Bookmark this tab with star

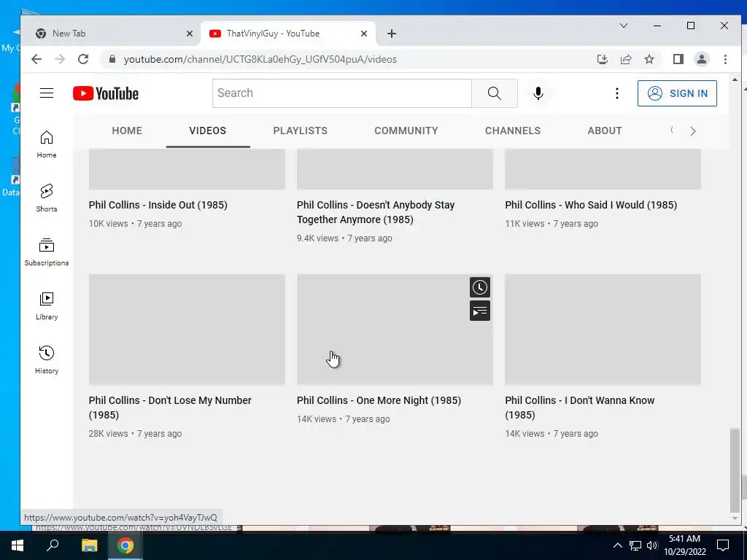649,59
